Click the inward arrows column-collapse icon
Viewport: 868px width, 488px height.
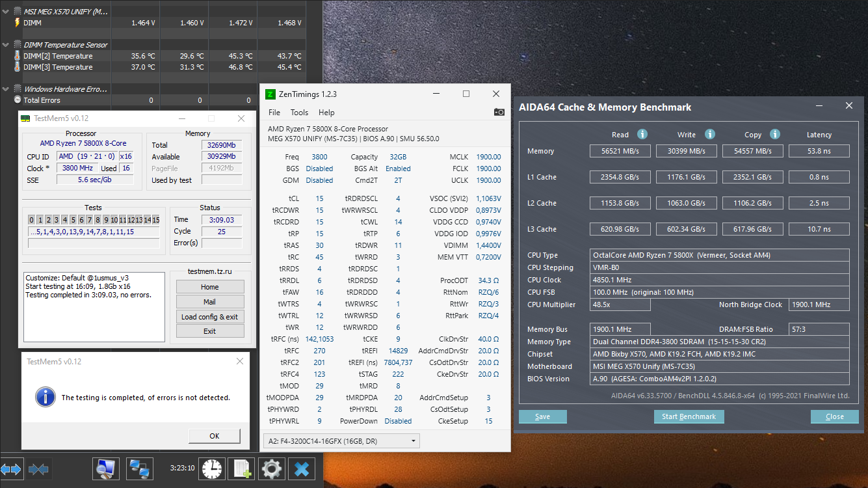39,468
